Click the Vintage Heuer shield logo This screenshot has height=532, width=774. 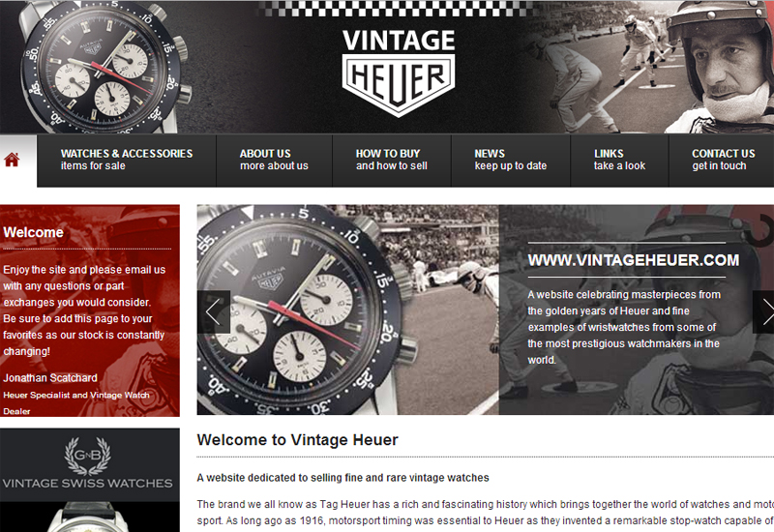(399, 73)
